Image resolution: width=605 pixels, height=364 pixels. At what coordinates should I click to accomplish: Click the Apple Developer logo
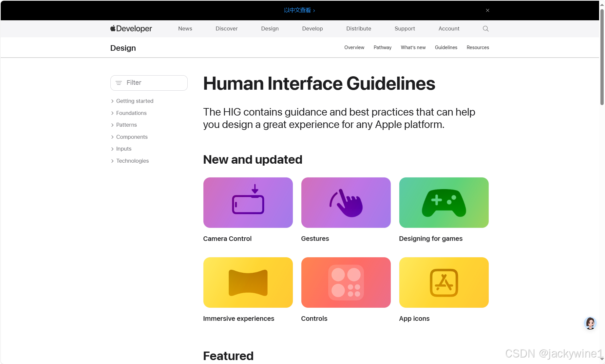pos(131,28)
